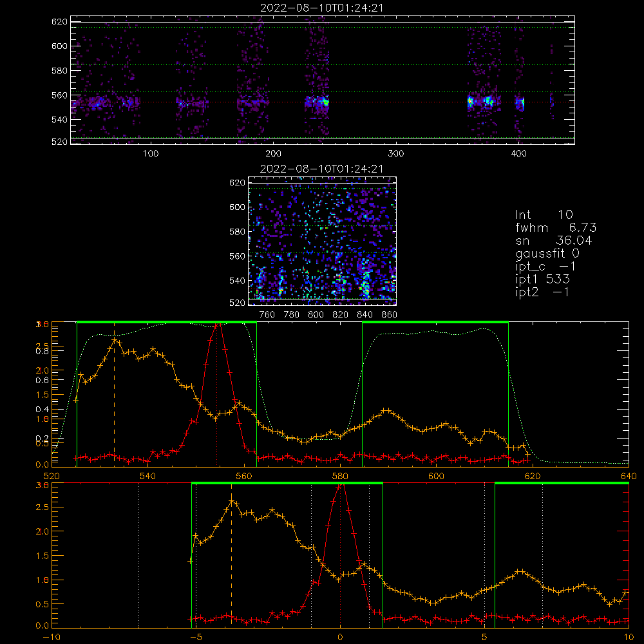Click bright burst near 400 in wide spectrogram
644x644 pixels.
pos(520,104)
